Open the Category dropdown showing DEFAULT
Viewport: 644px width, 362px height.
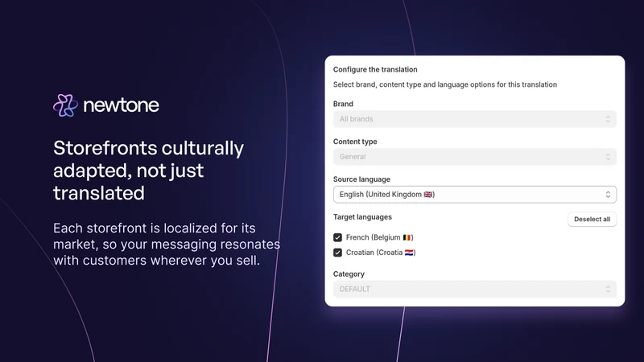pyautogui.click(x=474, y=290)
